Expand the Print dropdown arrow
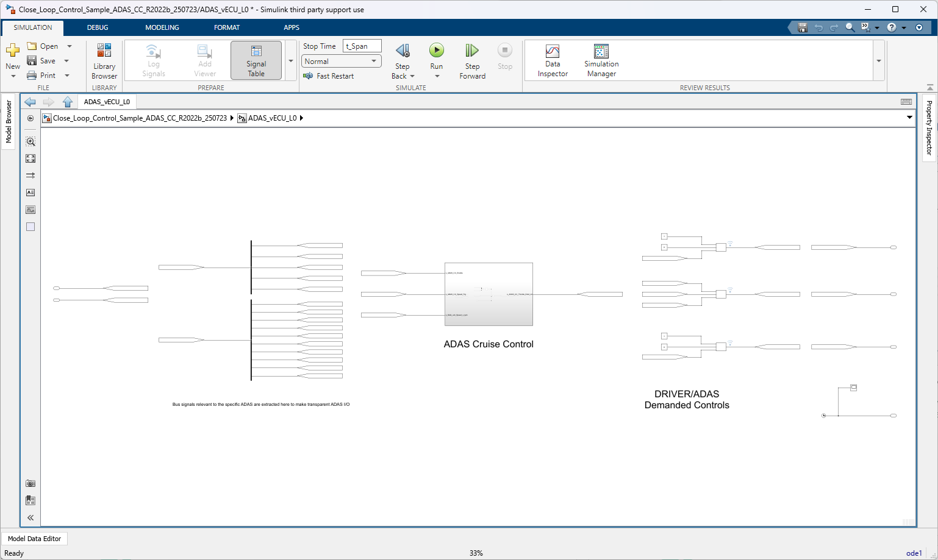938x560 pixels. tap(67, 76)
